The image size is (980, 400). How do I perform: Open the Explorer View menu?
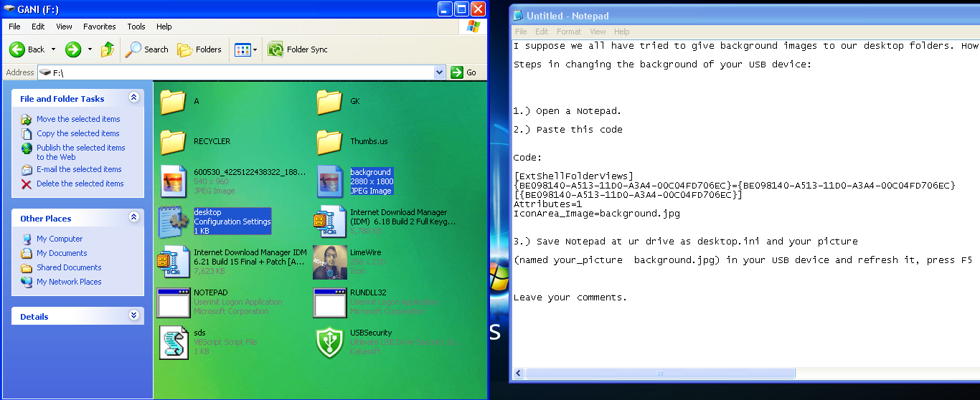click(64, 27)
